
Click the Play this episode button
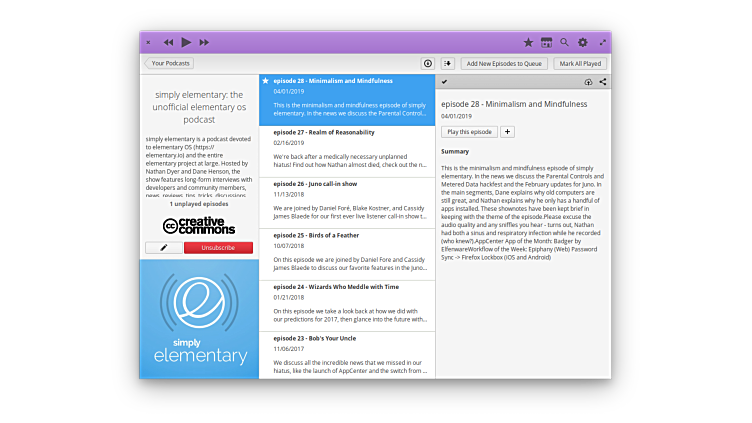click(x=469, y=131)
